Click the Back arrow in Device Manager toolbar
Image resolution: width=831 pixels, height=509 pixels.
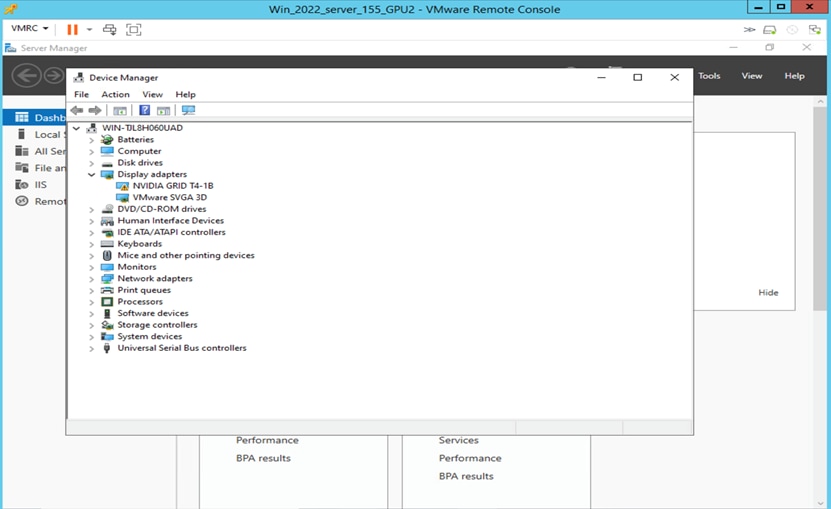[77, 110]
